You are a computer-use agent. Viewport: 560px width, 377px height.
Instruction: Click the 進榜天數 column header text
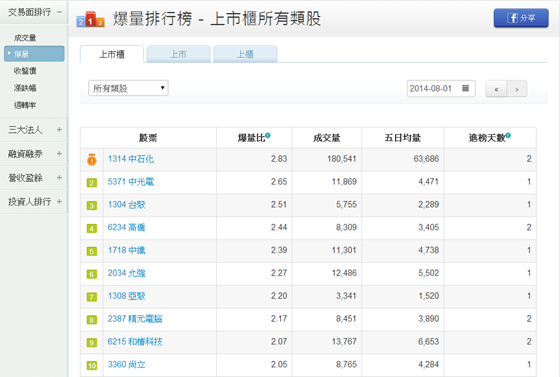(x=487, y=138)
